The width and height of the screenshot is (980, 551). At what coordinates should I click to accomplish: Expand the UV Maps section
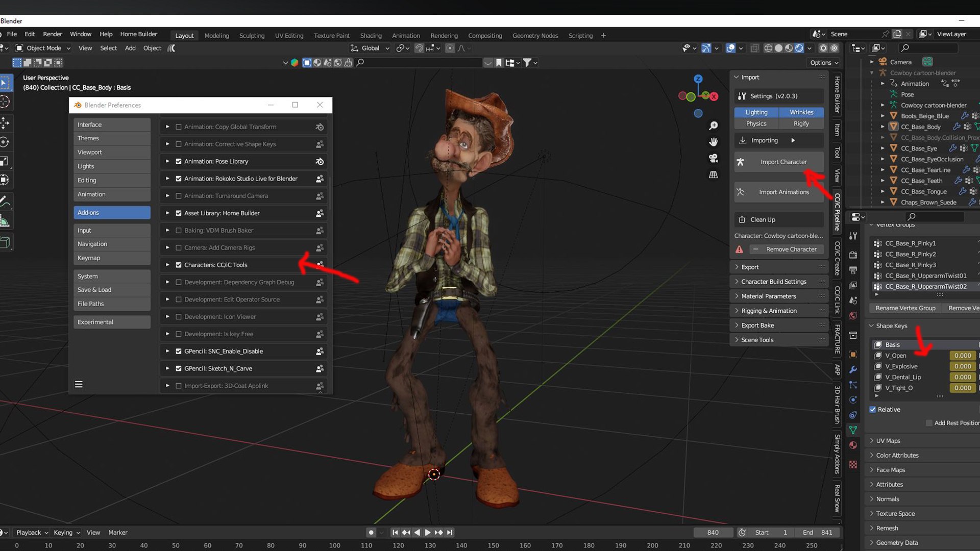(923, 441)
